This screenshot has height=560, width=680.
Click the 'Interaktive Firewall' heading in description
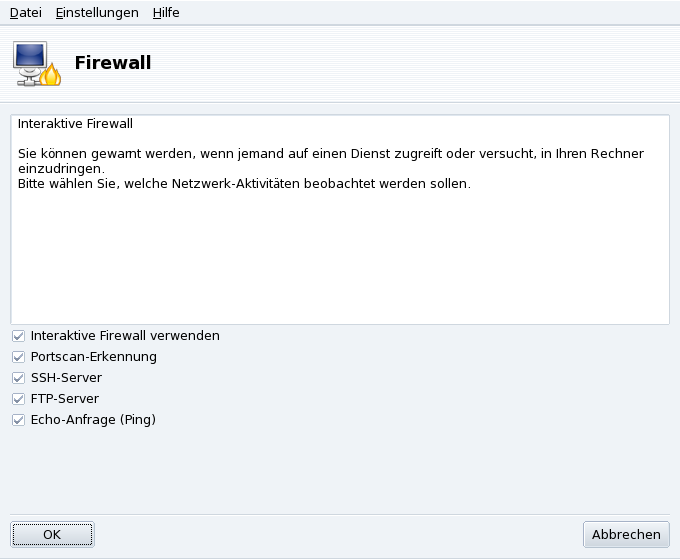pos(76,125)
